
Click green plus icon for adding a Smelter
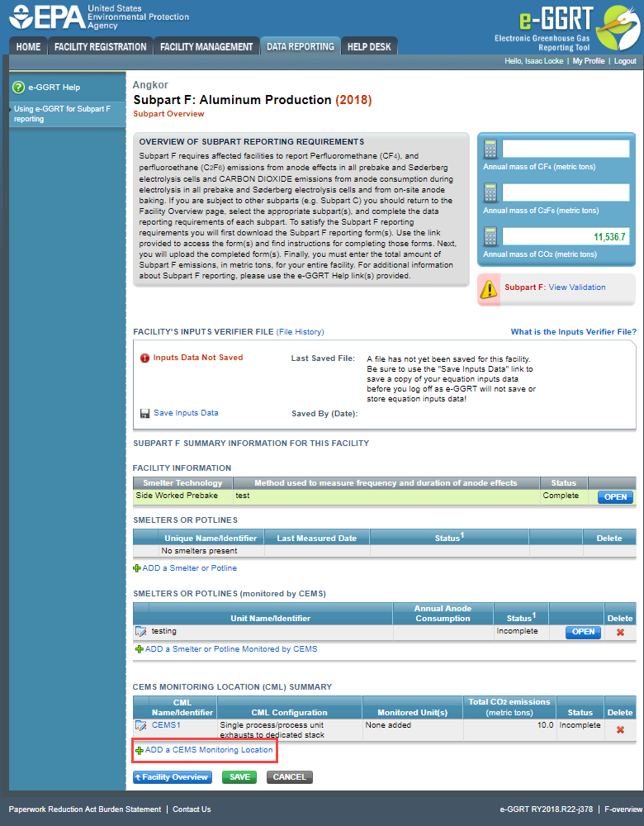click(x=137, y=568)
